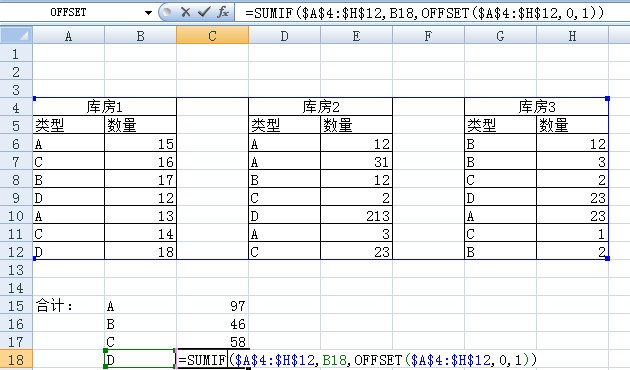Select column B header
This screenshot has height=370, width=630.
pos(140,36)
